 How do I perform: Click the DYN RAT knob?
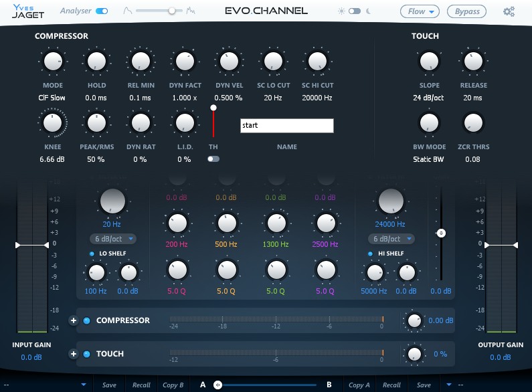(x=141, y=123)
